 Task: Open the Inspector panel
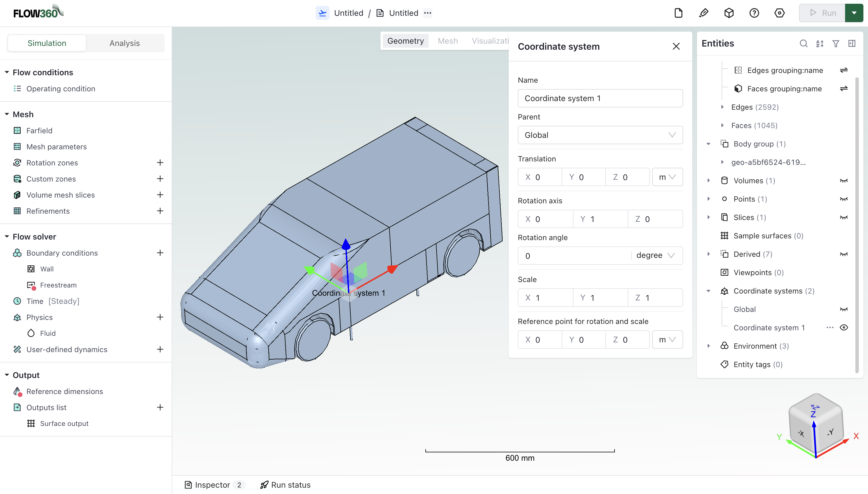(212, 485)
